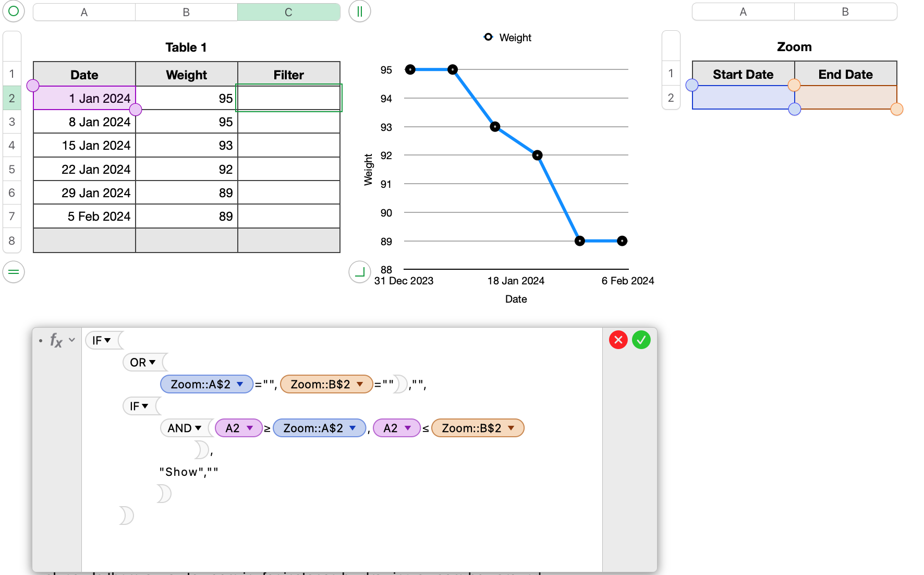Open the blue Zoom::A$2 token dropdown
924x575 pixels.
240,384
